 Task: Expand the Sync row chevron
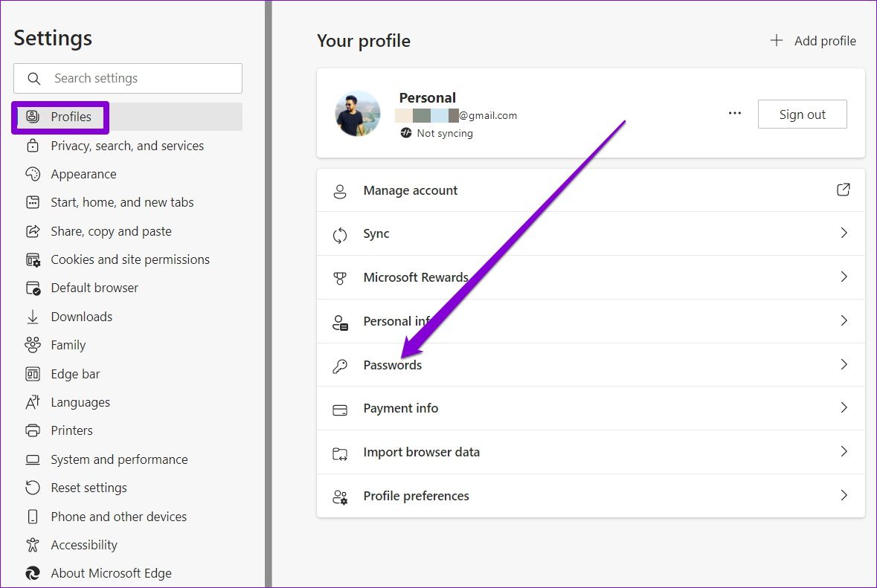tap(844, 233)
